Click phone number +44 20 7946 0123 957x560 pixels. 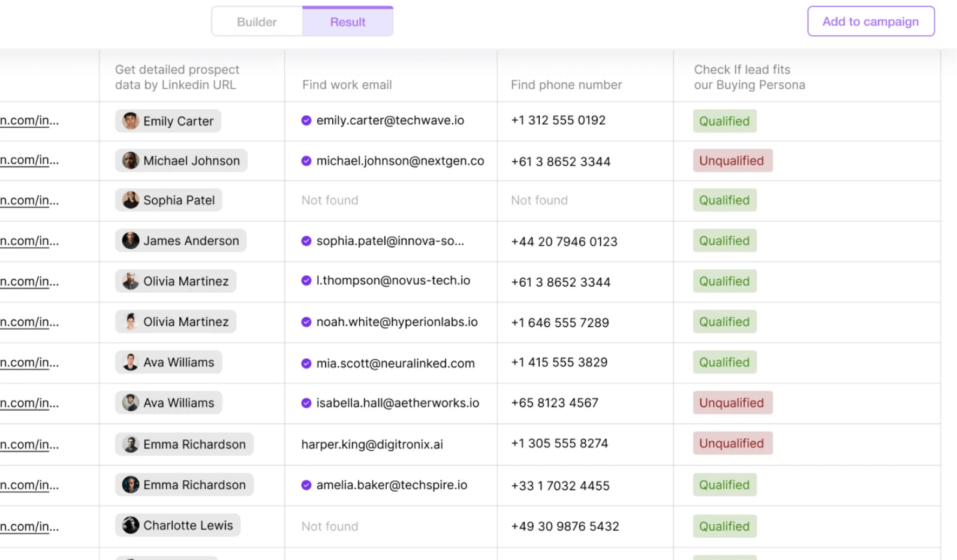click(564, 242)
